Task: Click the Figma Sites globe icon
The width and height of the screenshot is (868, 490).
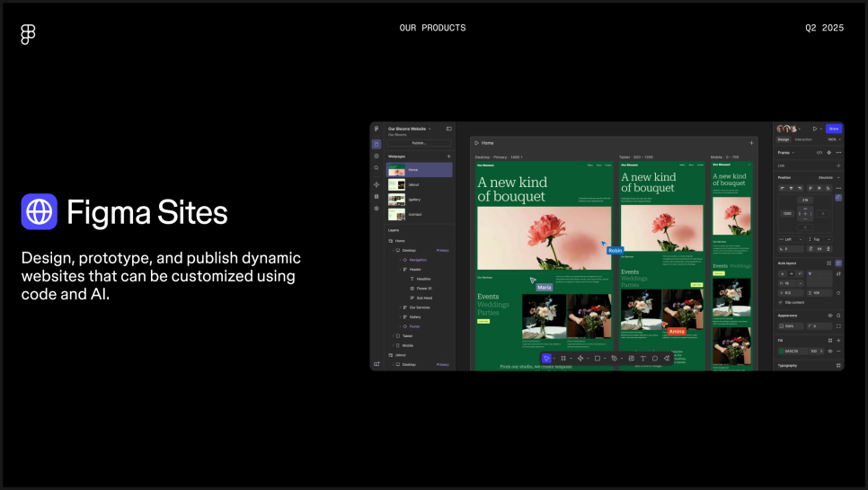Action: tap(40, 211)
